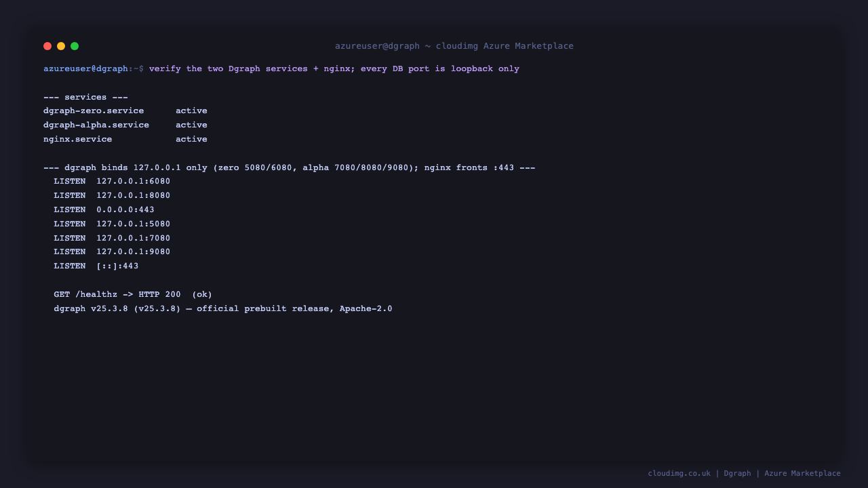Select the azureuser@dgraph prompt text

pyautogui.click(x=85, y=68)
